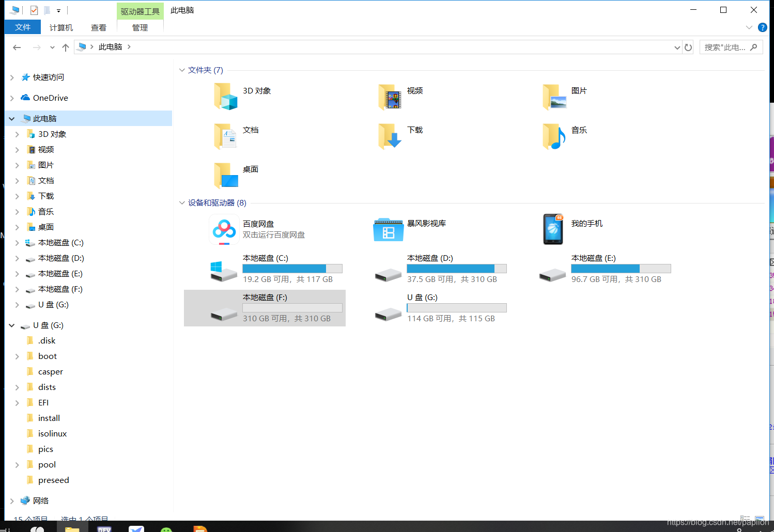Screen dimensions: 774x532
Task: Switch to the 计算机 ribbon tab
Action: [61, 27]
